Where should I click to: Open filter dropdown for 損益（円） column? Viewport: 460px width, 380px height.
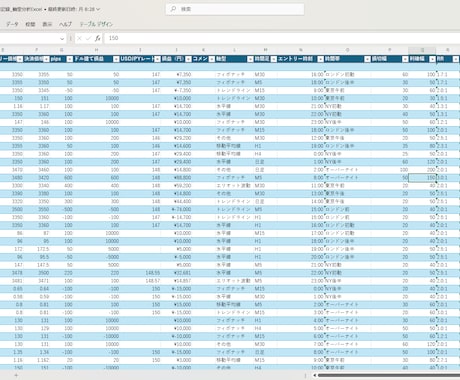(188, 59)
